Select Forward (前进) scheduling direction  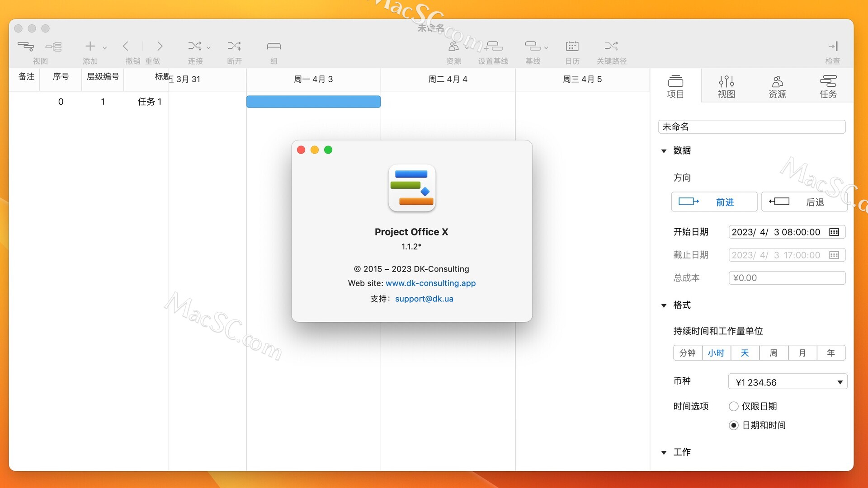714,202
